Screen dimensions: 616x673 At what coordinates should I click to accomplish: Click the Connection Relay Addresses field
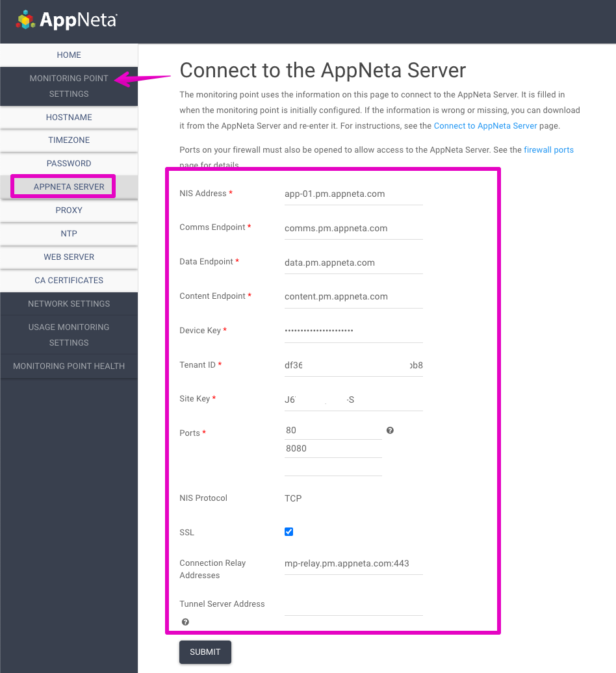[353, 564]
